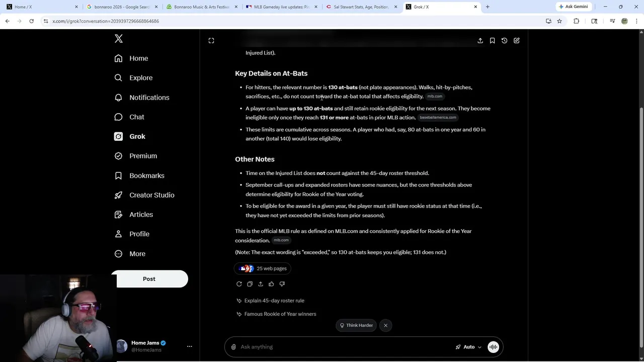The image size is (644, 362).
Task: Open Grok conversation history
Action: click(504, 41)
